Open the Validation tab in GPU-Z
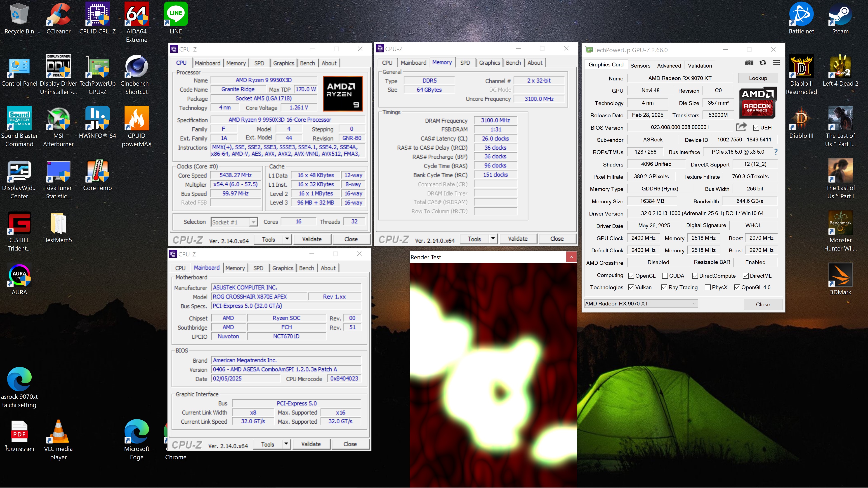This screenshot has width=868, height=488. (700, 66)
